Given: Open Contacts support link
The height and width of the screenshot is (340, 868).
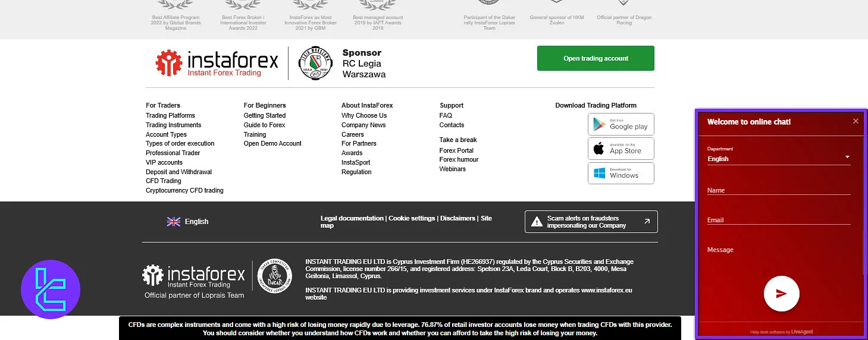Looking at the screenshot, I should point(452,125).
